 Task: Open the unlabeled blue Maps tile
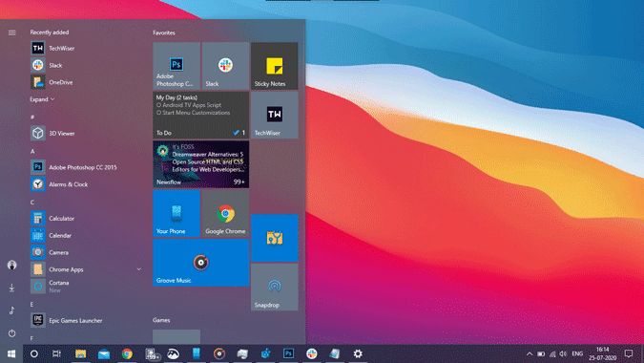tap(275, 238)
